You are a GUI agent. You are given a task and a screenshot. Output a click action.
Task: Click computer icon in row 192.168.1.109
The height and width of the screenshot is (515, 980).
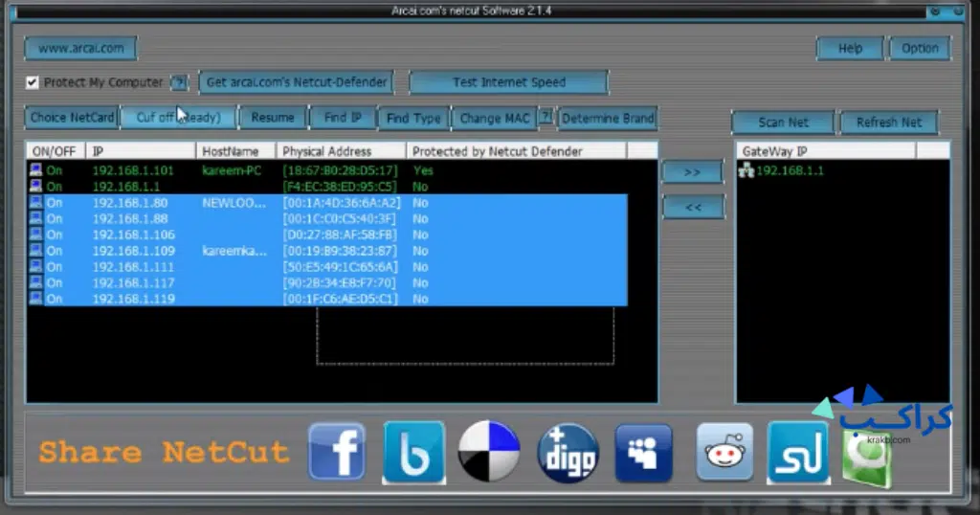coord(36,251)
